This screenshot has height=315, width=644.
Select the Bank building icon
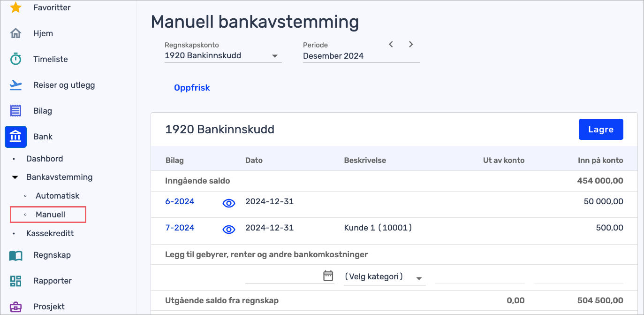click(15, 137)
